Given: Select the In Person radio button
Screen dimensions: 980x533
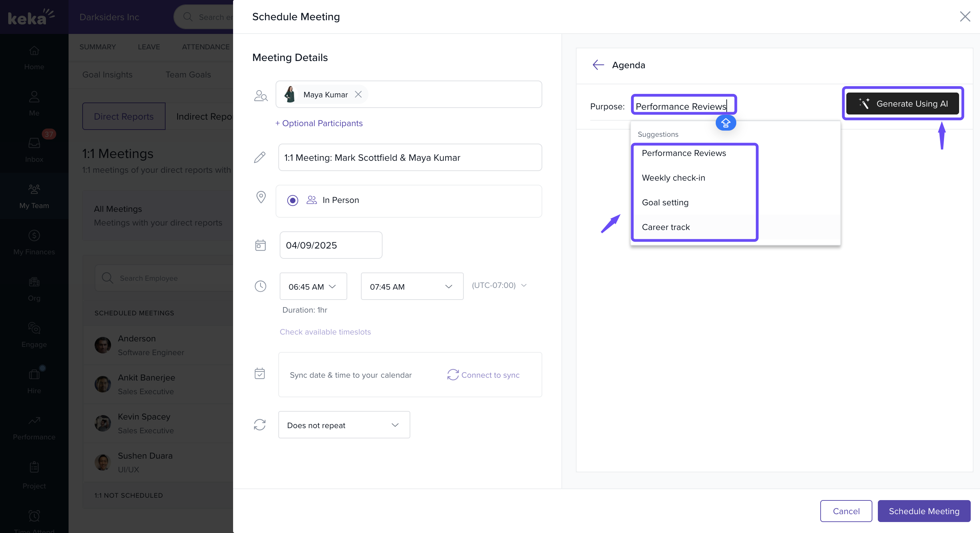Looking at the screenshot, I should tap(292, 201).
